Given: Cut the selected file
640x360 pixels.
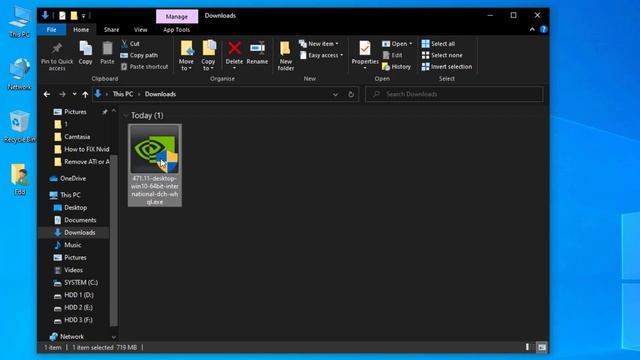Looking at the screenshot, I should (x=130, y=44).
